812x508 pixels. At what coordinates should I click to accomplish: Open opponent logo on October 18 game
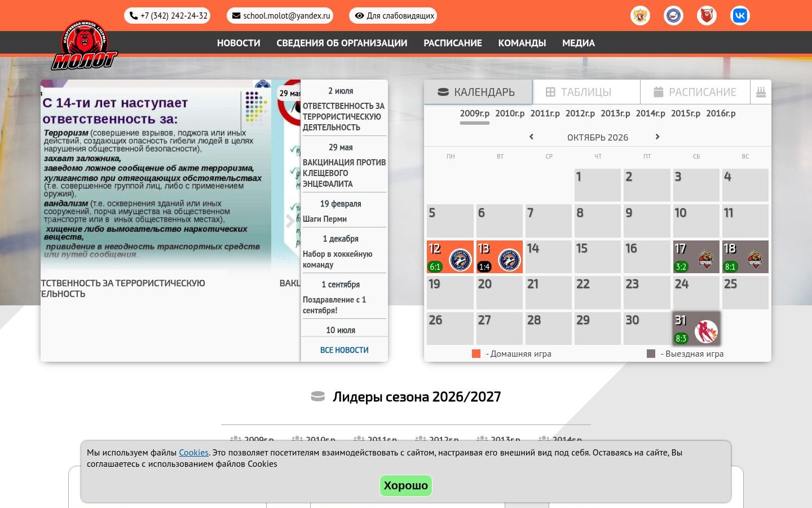pos(755,260)
